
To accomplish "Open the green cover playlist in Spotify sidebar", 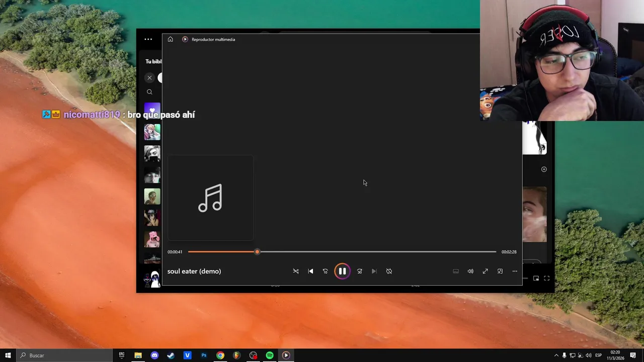I will (152, 196).
